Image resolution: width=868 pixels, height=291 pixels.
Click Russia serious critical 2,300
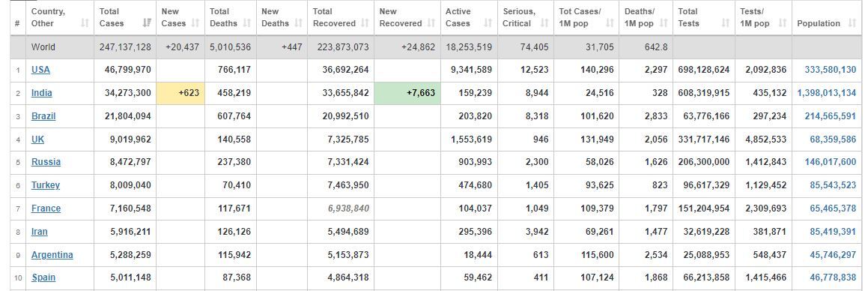(537, 163)
